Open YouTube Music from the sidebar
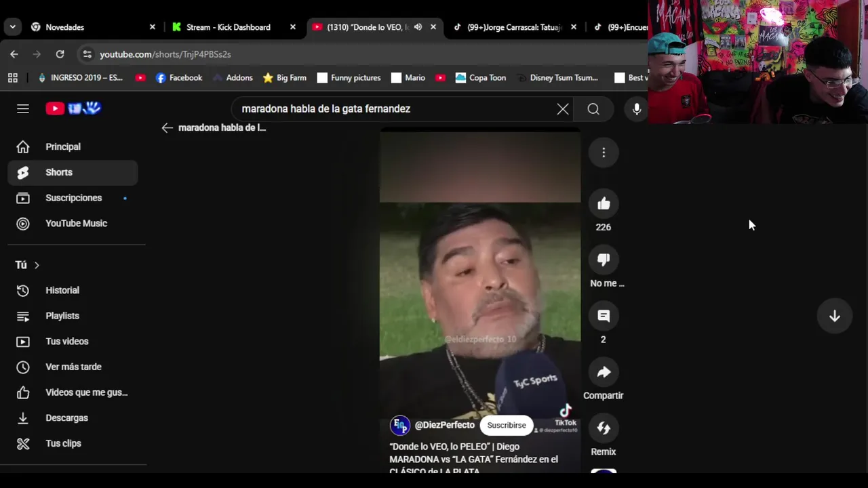This screenshot has height=488, width=868. tap(73, 223)
